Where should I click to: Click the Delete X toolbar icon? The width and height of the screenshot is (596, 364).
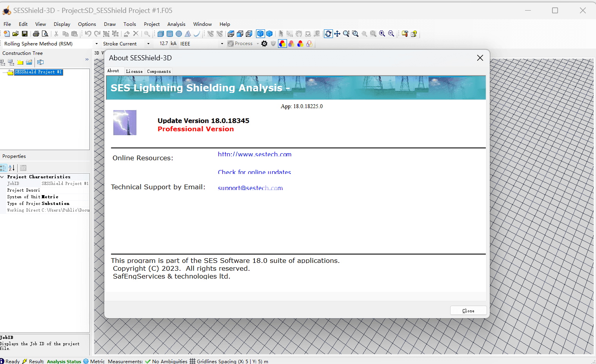pos(136,34)
